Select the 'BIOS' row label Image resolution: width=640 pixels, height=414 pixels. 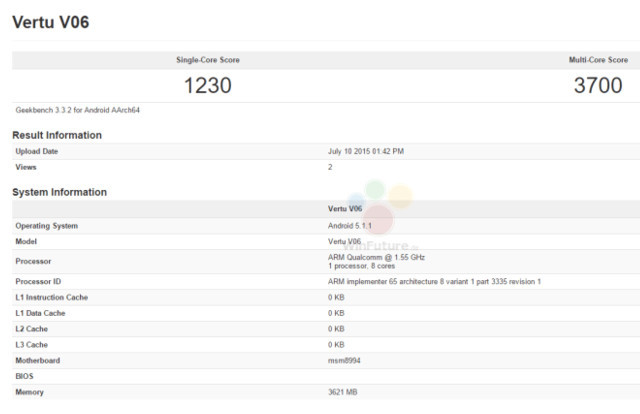coord(24,376)
